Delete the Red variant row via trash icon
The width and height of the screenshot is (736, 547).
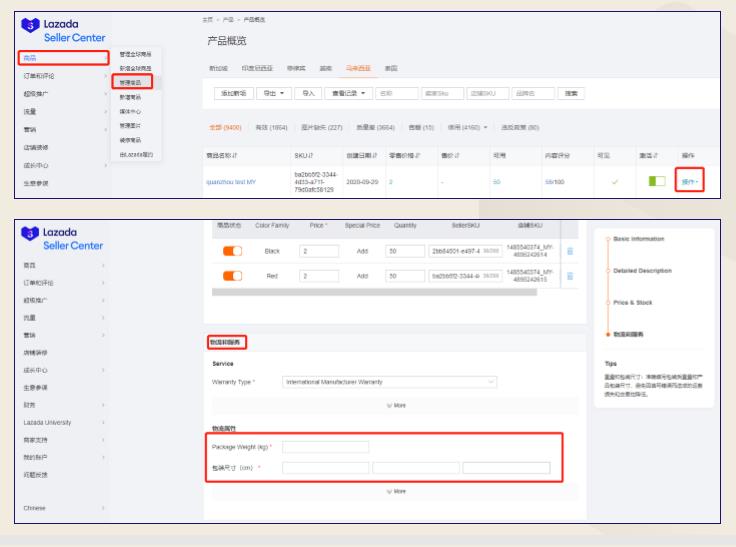[x=570, y=275]
